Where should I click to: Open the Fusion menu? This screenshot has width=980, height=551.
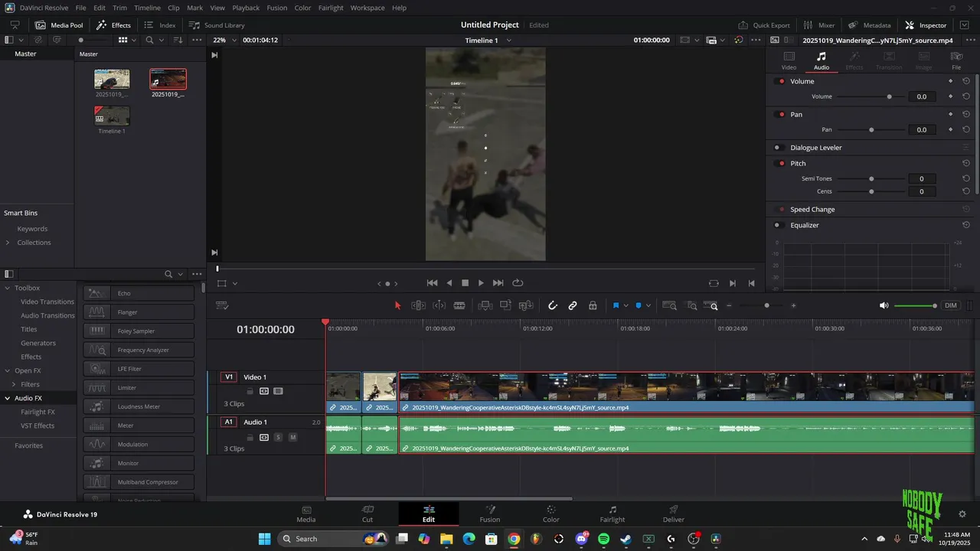click(277, 8)
